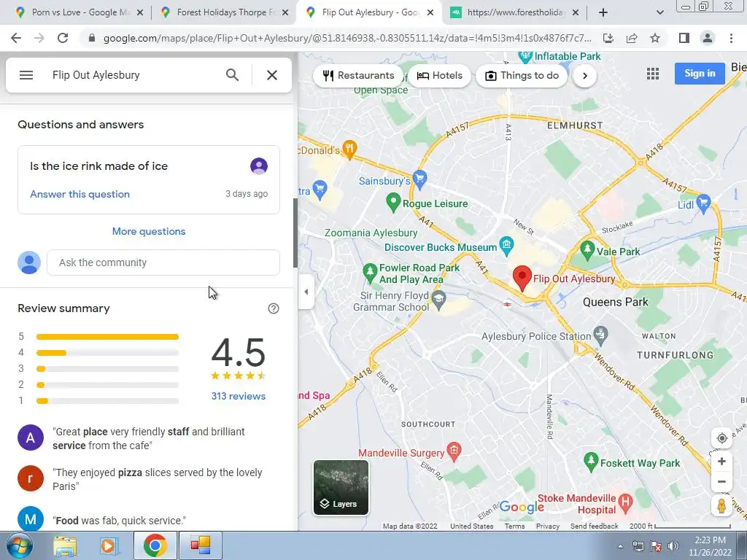Image resolution: width=747 pixels, height=560 pixels.
Task: Select Stoke Mandeville Hospital marker
Action: click(625, 502)
